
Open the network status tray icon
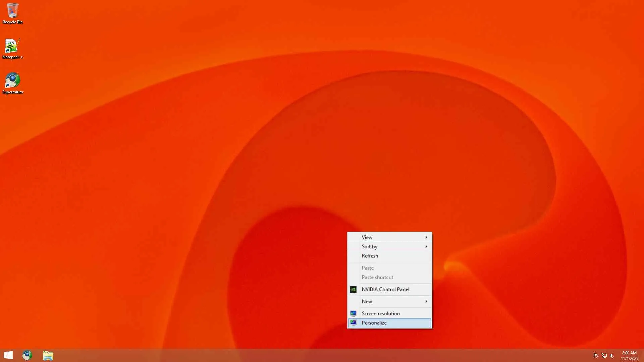tap(604, 356)
